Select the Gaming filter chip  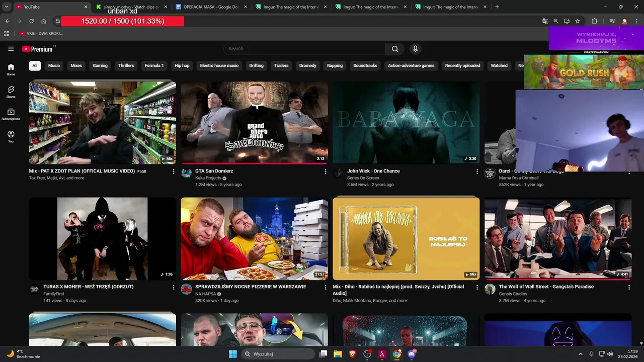[100, 65]
